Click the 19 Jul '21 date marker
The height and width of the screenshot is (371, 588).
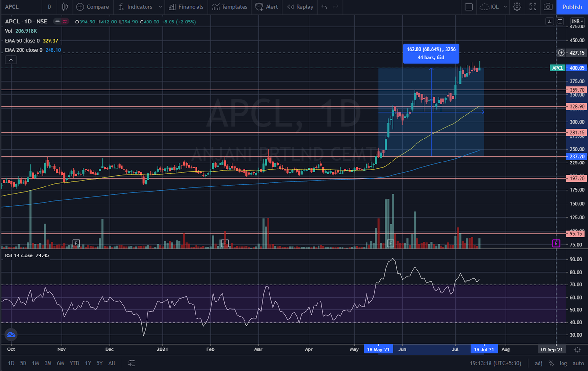click(x=484, y=349)
